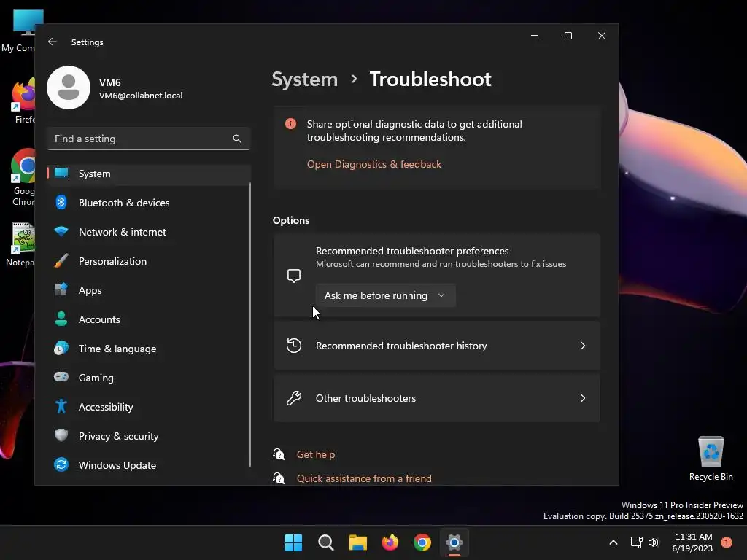
Task: Click the paintbrush Personalization icon
Action: 61,260
